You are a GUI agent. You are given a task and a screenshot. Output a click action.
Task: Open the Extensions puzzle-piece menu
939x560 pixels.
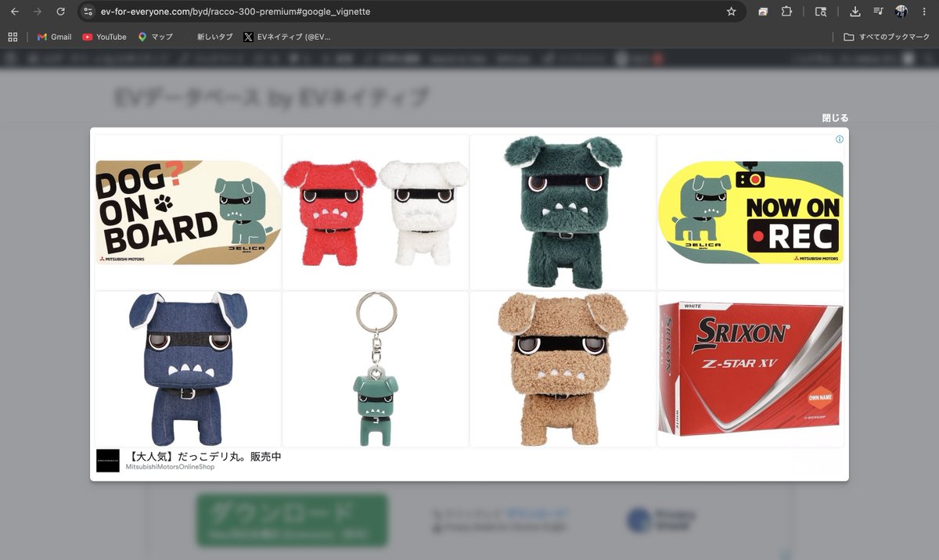click(x=786, y=12)
